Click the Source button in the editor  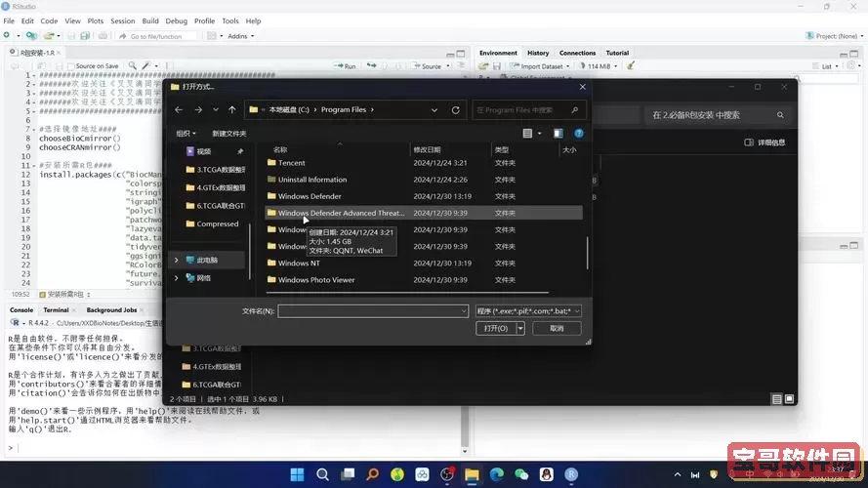pyautogui.click(x=427, y=66)
